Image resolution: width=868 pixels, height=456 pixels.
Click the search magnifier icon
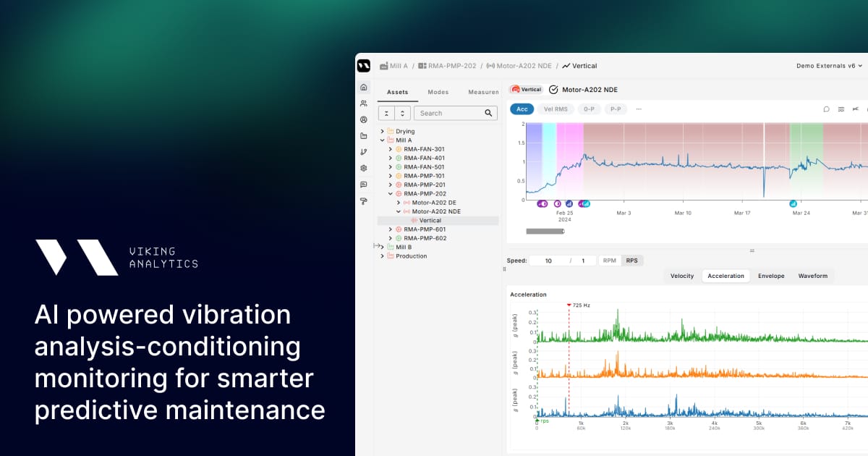click(488, 113)
